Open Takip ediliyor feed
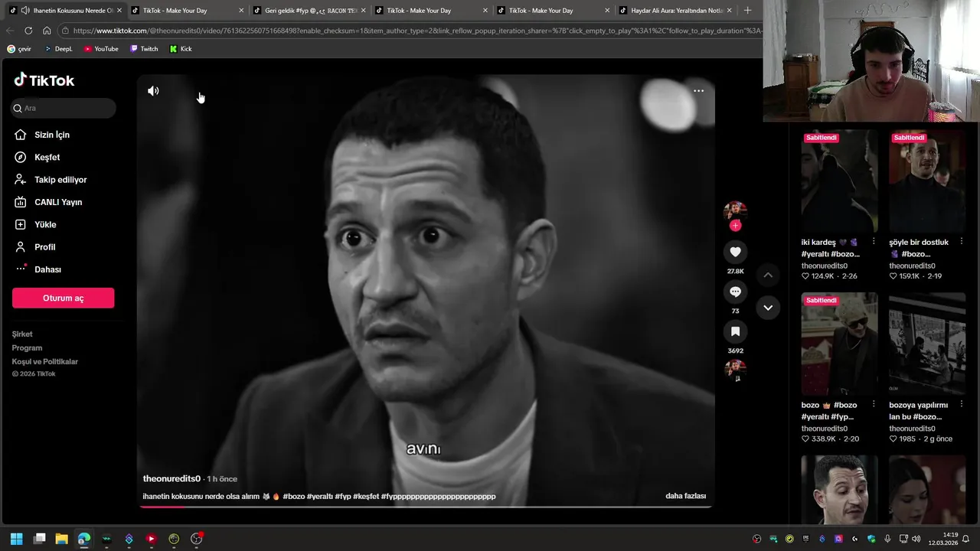This screenshot has width=980, height=551. [x=60, y=180]
